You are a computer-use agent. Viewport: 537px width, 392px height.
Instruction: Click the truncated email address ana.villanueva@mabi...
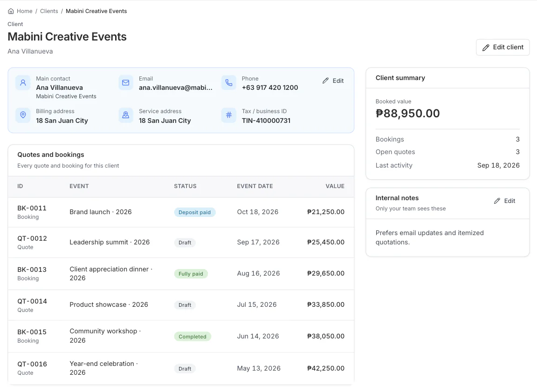175,88
